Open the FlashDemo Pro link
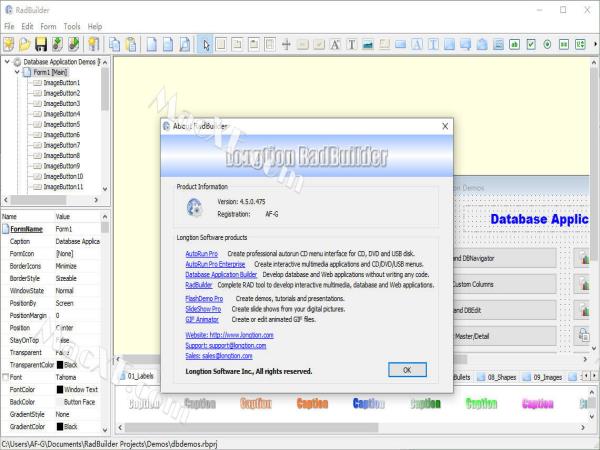 [204, 298]
